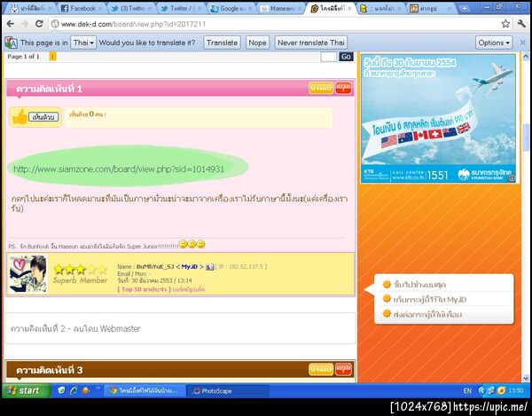Click the KTB bank airplane ad banner
The width and height of the screenshot is (532, 416).
438,118
